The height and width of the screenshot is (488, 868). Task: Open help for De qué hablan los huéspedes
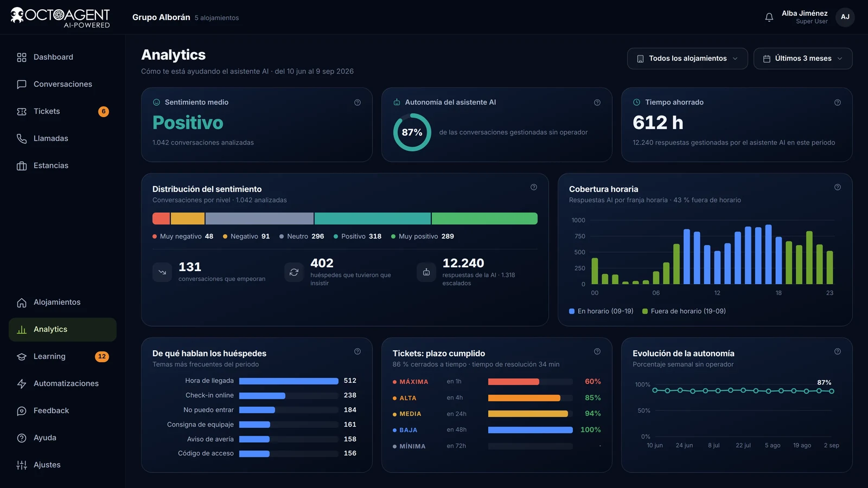[x=358, y=351]
